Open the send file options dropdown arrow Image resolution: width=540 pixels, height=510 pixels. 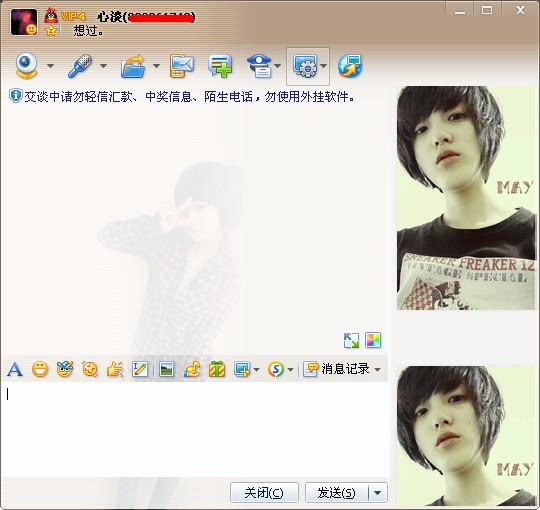click(x=156, y=66)
